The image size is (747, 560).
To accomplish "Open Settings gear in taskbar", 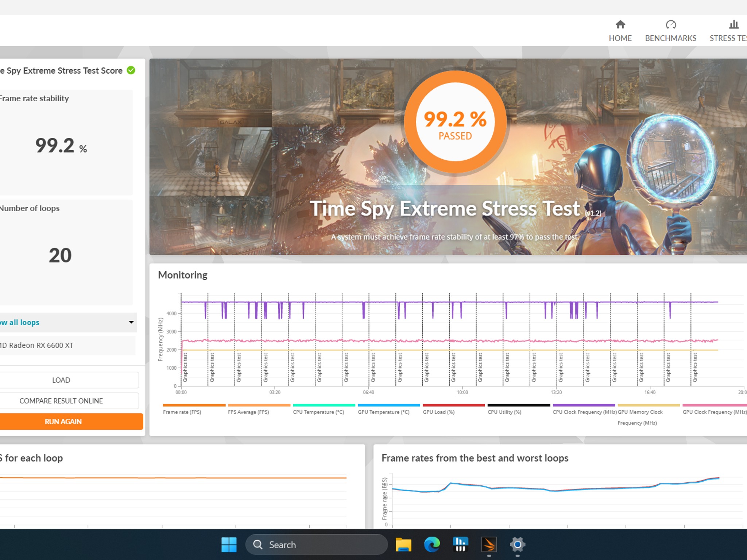I will (517, 545).
